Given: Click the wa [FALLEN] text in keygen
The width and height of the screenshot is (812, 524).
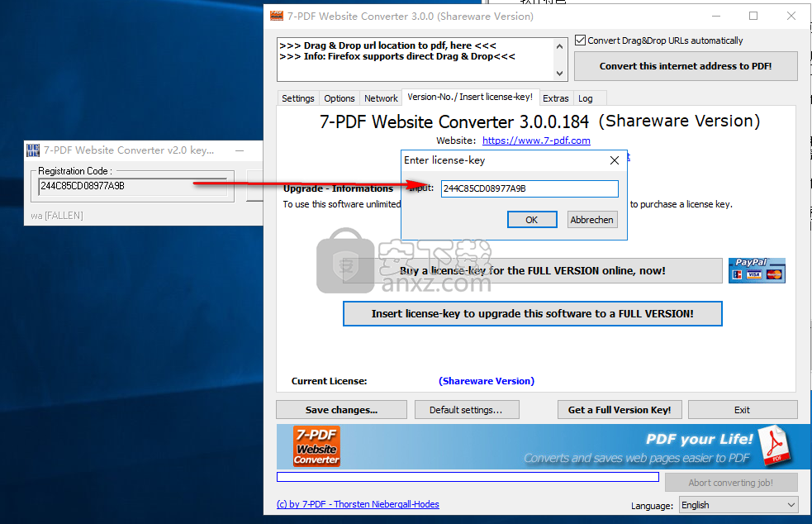Looking at the screenshot, I should [57, 216].
